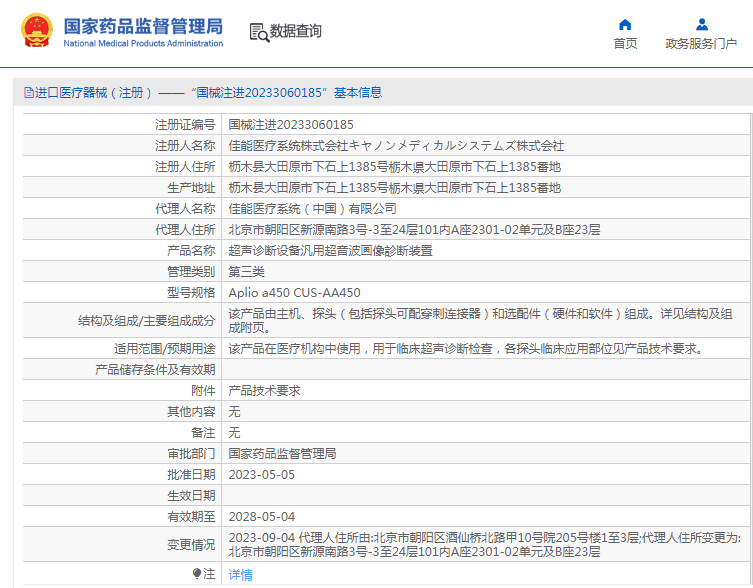Click 产品储存条件及有效期 label
The width and height of the screenshot is (753, 588).
[155, 370]
